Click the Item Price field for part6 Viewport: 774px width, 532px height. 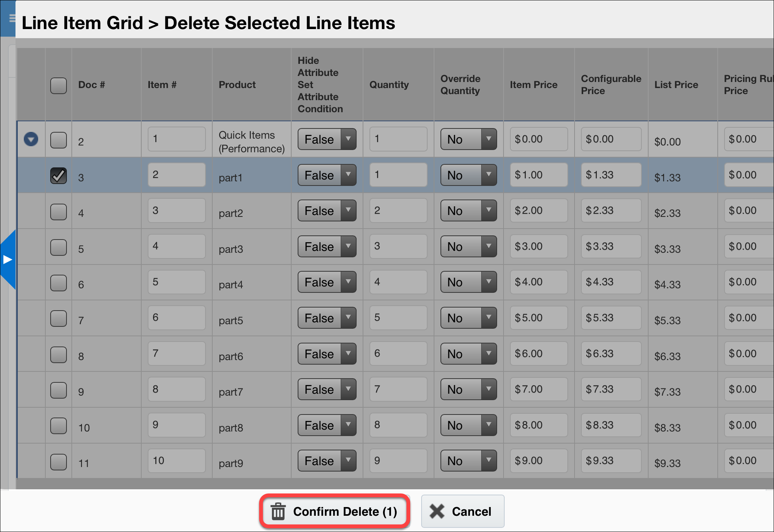(539, 353)
